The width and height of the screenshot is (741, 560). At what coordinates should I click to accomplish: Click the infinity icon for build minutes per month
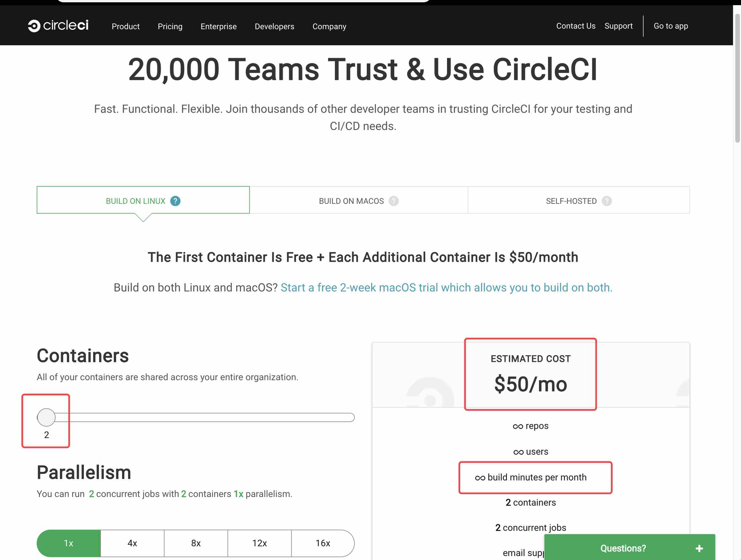click(x=480, y=477)
